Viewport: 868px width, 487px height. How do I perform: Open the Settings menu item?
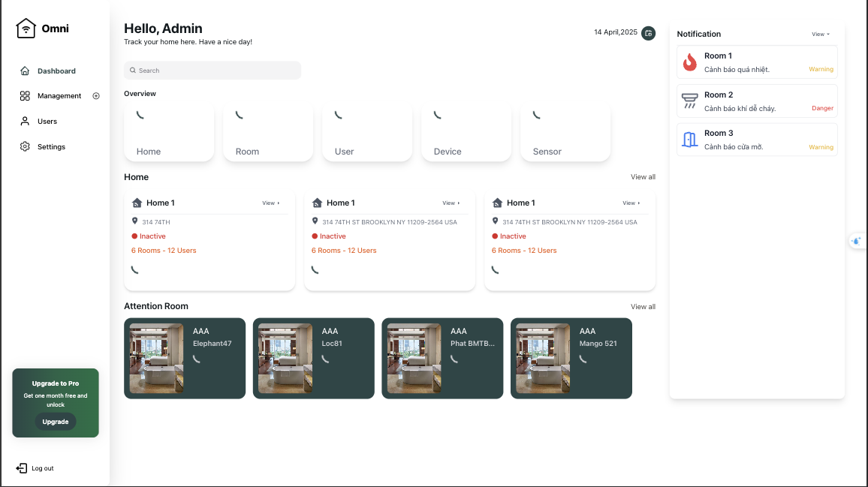point(51,146)
